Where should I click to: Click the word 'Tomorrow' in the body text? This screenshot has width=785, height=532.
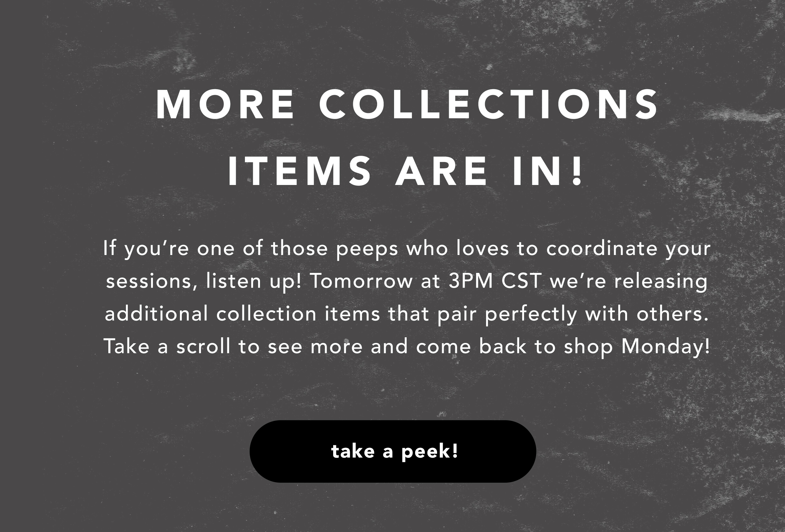pos(361,281)
